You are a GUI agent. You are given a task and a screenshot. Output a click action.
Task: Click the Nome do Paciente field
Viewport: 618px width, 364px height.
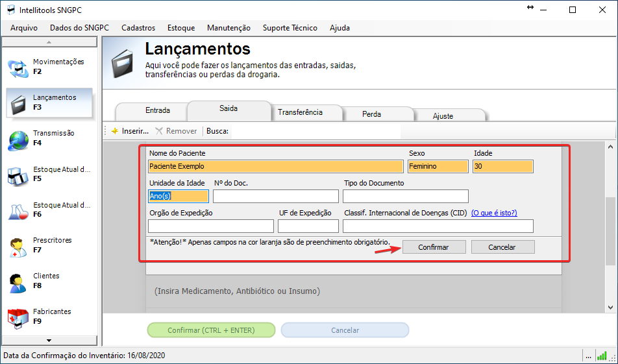pyautogui.click(x=275, y=167)
